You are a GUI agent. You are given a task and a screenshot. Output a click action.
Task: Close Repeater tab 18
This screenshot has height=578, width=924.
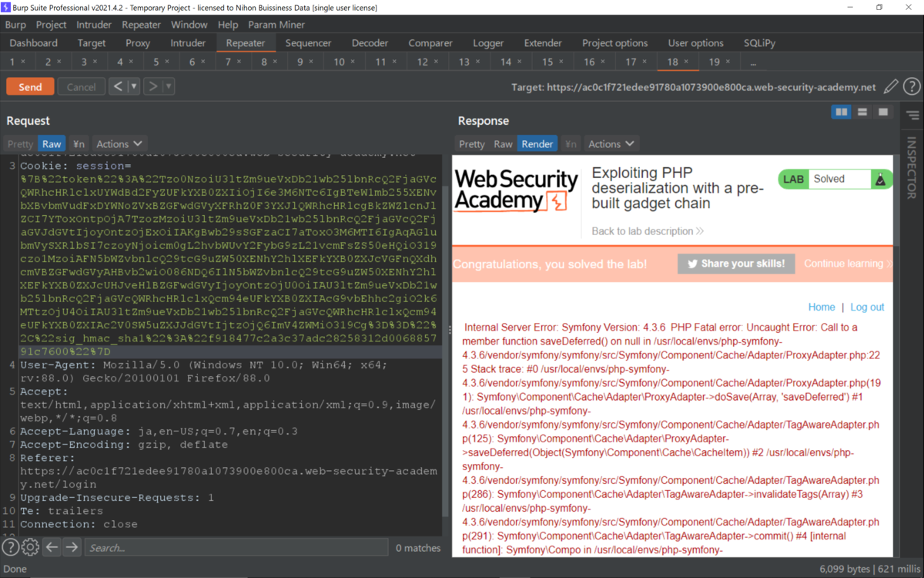tap(685, 62)
